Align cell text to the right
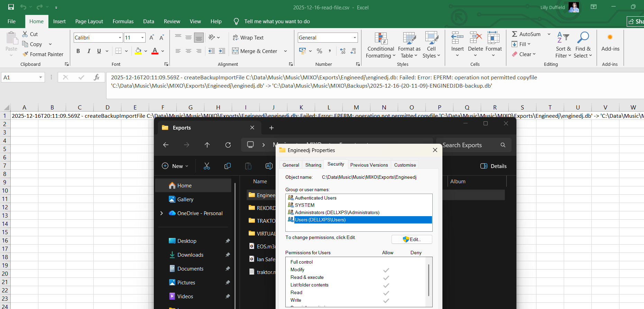644x309 pixels. (x=199, y=51)
